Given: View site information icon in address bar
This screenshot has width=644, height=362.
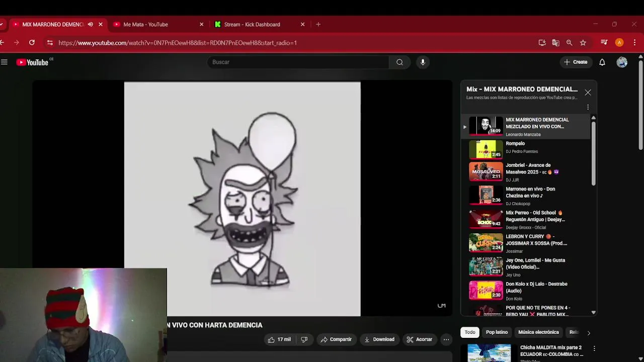Looking at the screenshot, I should click(50, 43).
